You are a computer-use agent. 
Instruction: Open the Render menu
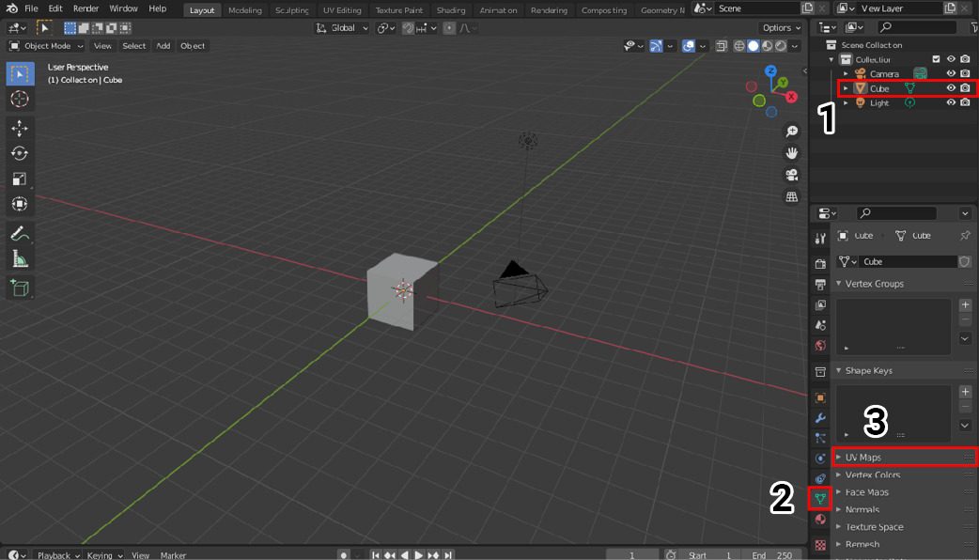pyautogui.click(x=85, y=8)
